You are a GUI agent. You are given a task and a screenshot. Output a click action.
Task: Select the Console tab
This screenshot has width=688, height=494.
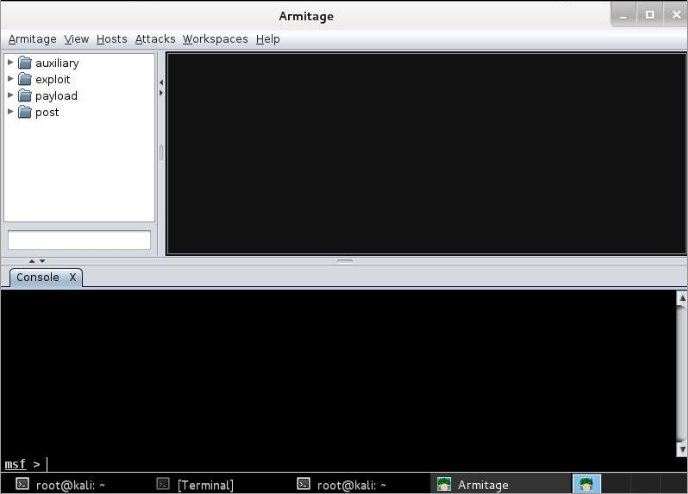37,277
